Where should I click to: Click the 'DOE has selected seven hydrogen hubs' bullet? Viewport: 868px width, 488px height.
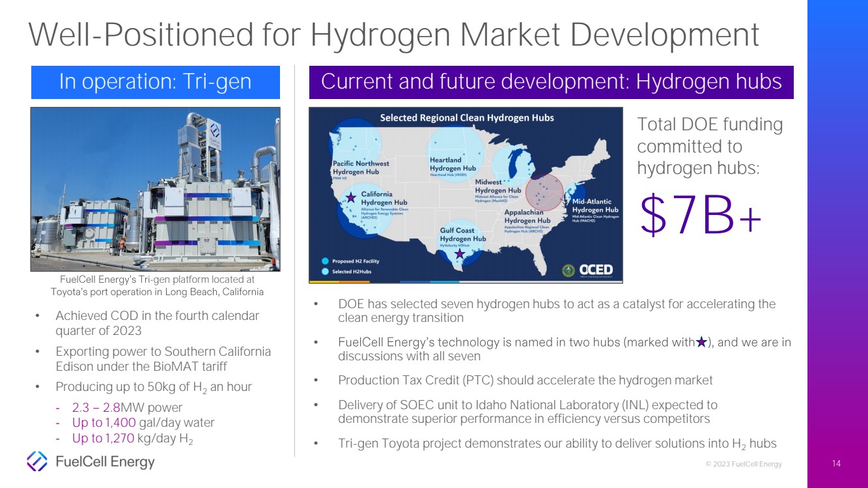557,311
